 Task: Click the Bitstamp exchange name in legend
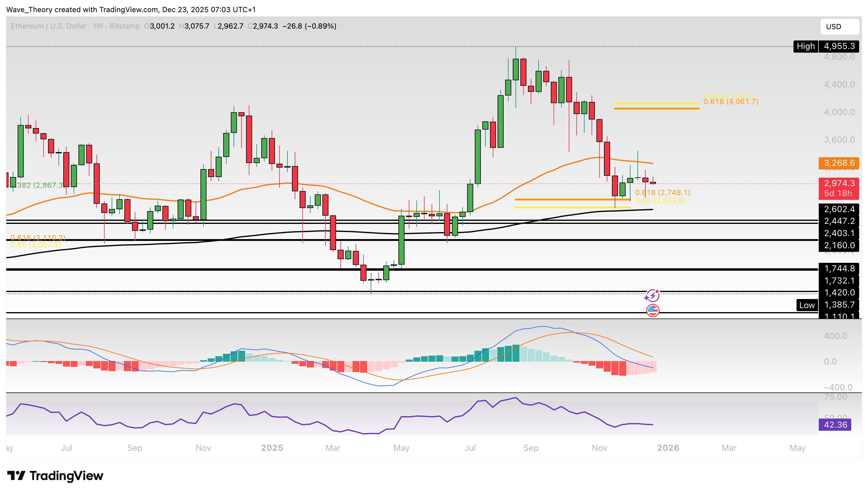(124, 26)
